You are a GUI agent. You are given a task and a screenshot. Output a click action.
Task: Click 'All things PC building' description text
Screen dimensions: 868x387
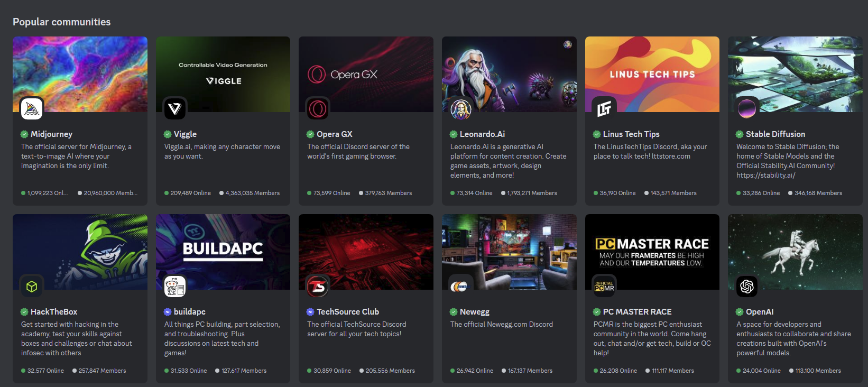click(x=222, y=339)
